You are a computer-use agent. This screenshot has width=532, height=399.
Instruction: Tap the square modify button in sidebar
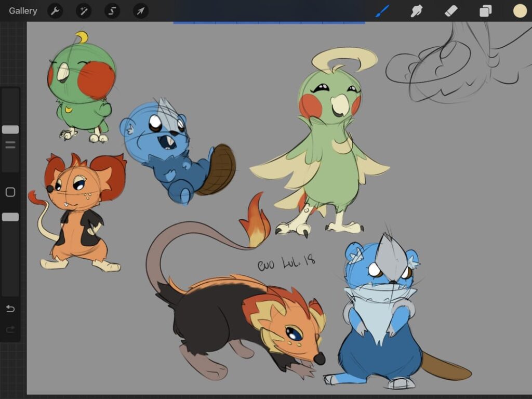[x=10, y=192]
